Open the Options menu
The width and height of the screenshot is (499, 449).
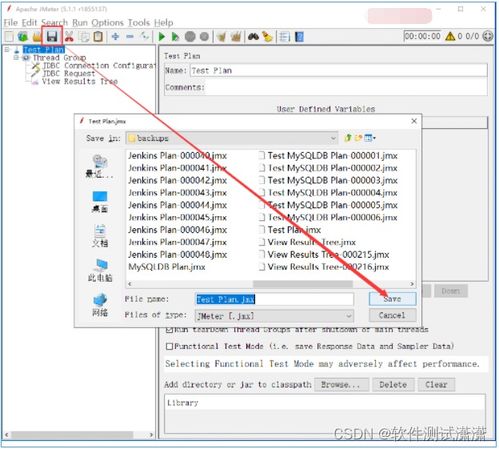[x=107, y=23]
